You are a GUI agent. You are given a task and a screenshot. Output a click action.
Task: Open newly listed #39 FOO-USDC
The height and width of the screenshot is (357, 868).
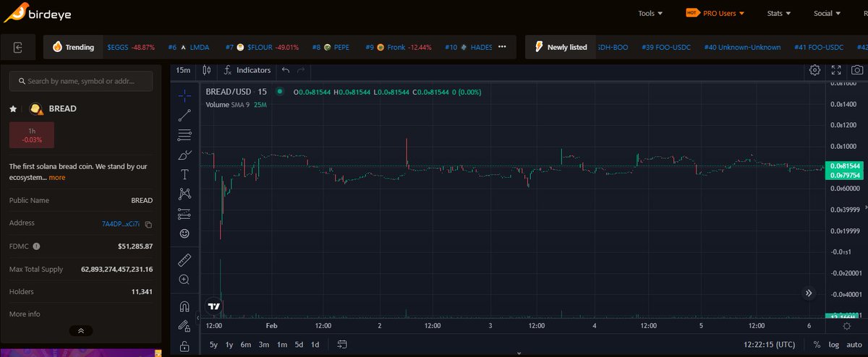point(666,47)
